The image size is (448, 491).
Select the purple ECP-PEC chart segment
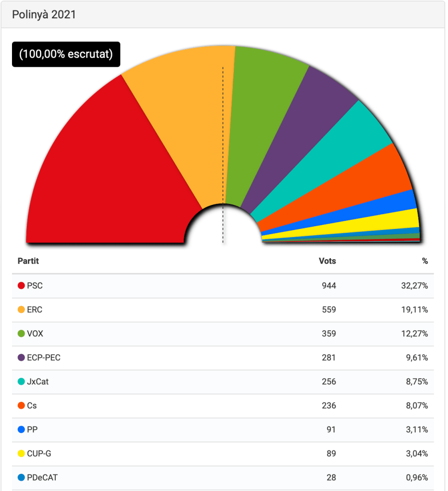[303, 139]
